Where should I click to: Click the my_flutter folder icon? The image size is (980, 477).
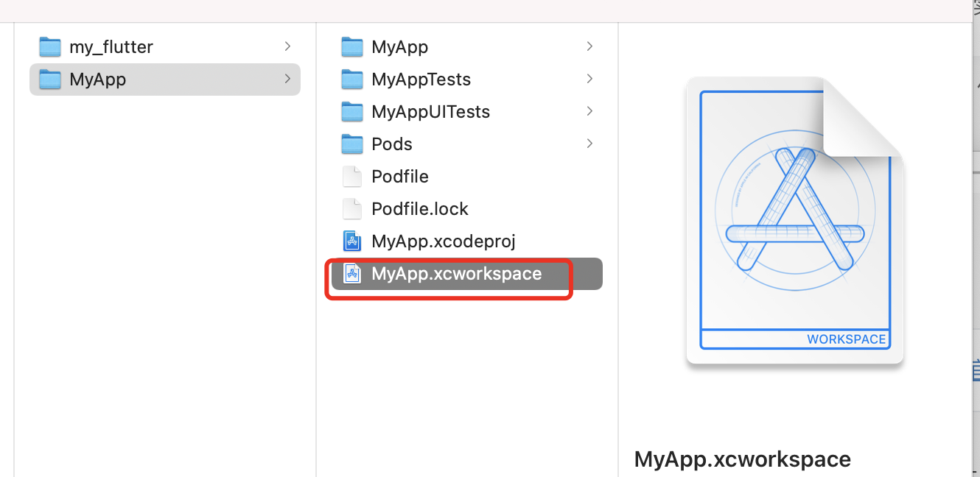pyautogui.click(x=49, y=47)
